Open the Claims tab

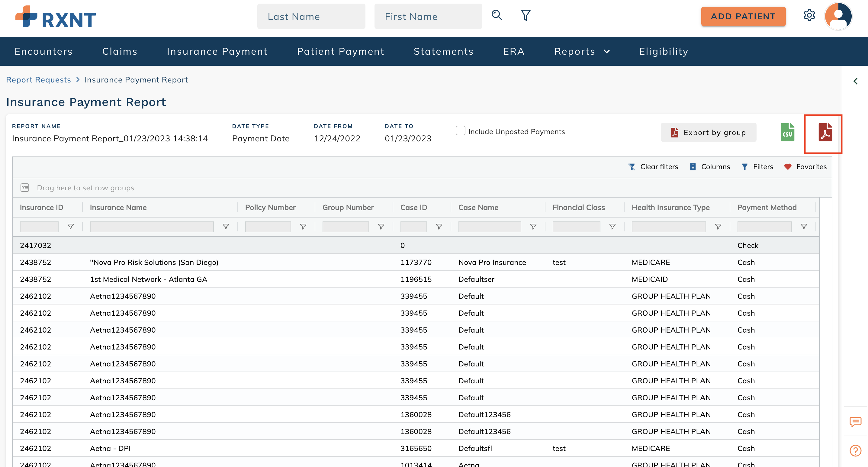pos(120,52)
